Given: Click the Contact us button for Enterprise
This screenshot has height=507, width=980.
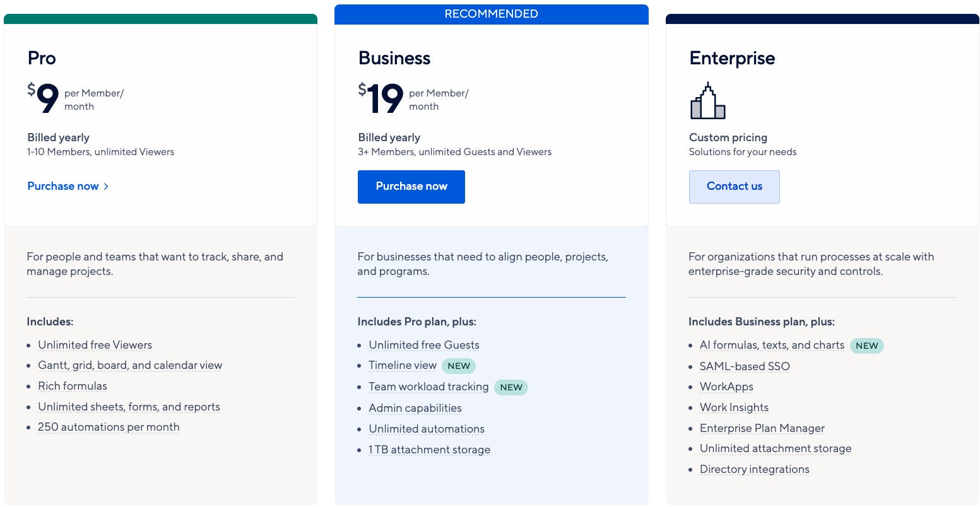Looking at the screenshot, I should pyautogui.click(x=734, y=187).
